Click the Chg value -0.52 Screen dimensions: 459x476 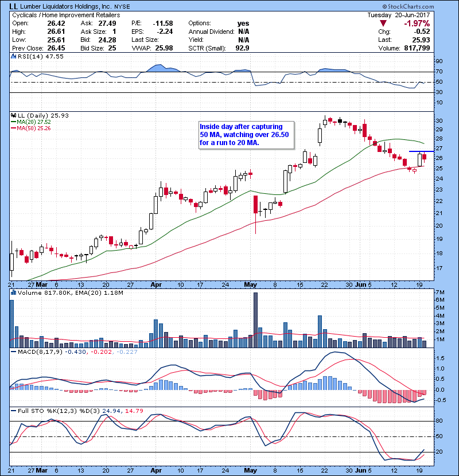point(422,32)
